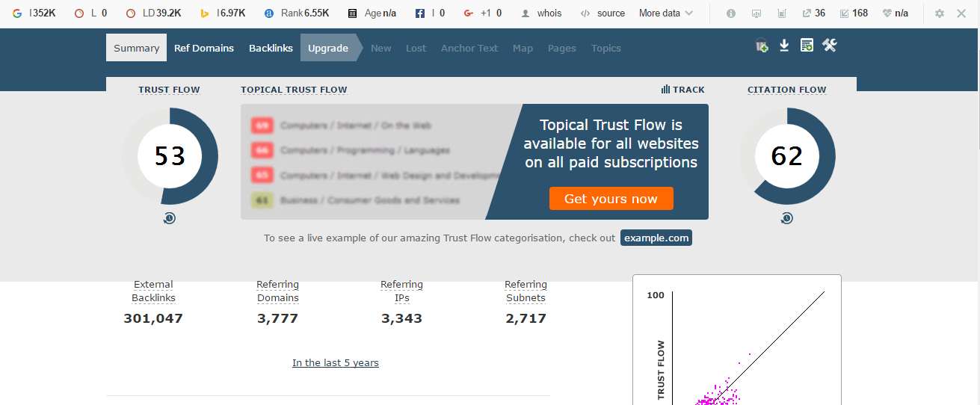Click the External Backlinks label
This screenshot has width=980, height=405.
(153, 291)
